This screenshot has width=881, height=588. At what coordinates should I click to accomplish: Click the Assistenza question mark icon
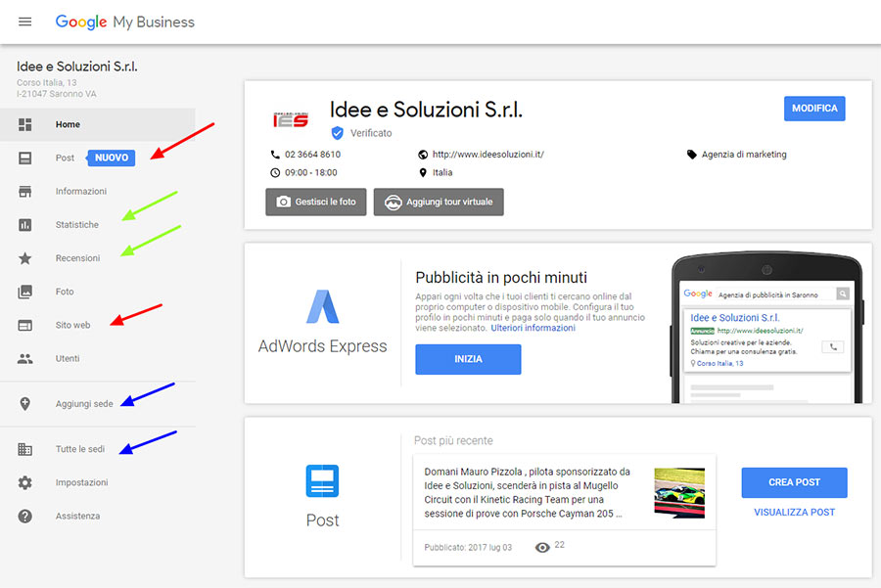click(24, 517)
